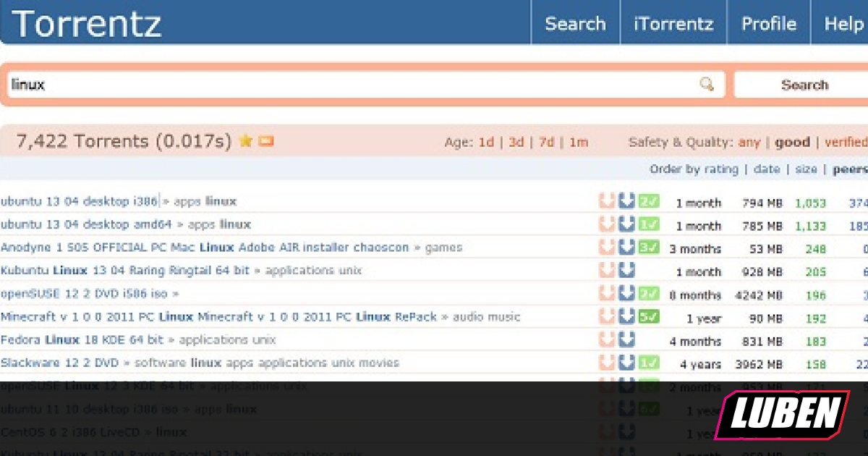This screenshot has width=868, height=456.
Task: Set Safety & Quality filter to any
Action: (749, 142)
